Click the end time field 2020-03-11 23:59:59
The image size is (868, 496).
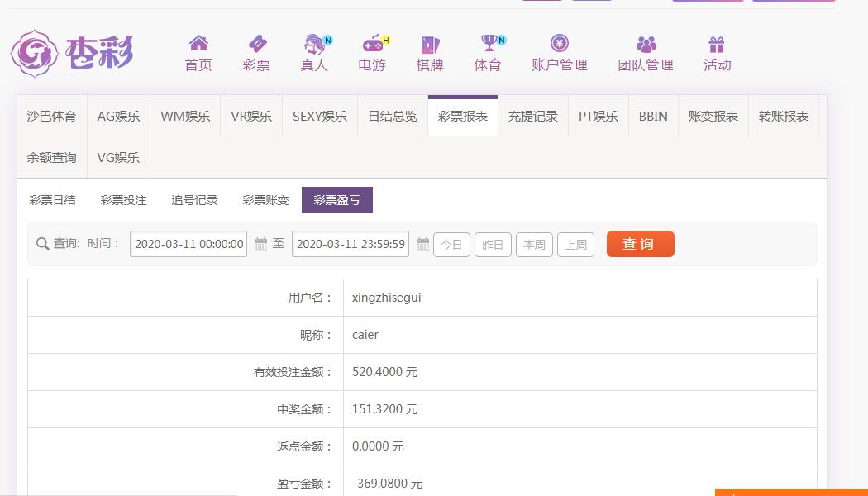point(351,244)
